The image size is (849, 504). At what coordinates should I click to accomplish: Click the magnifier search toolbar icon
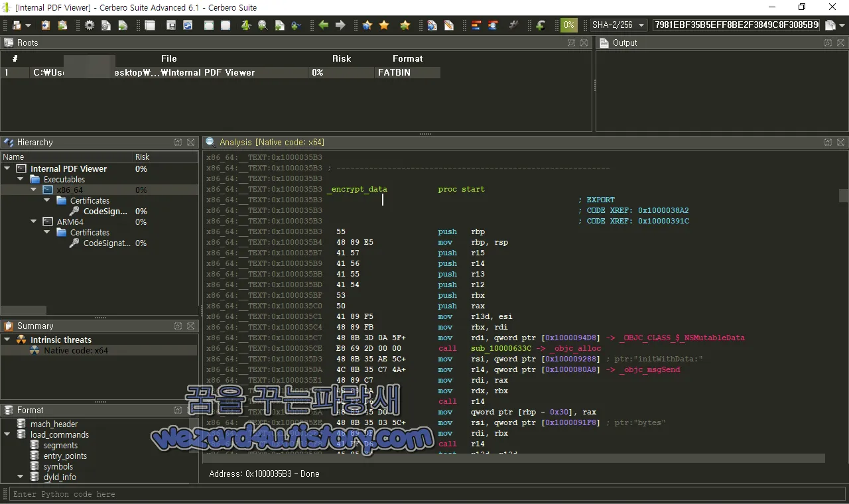tap(263, 25)
